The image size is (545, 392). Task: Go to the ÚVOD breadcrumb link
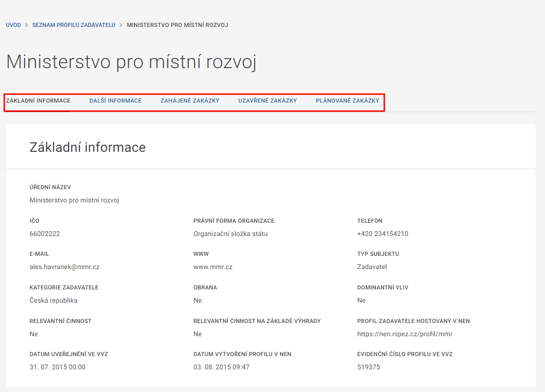(13, 25)
